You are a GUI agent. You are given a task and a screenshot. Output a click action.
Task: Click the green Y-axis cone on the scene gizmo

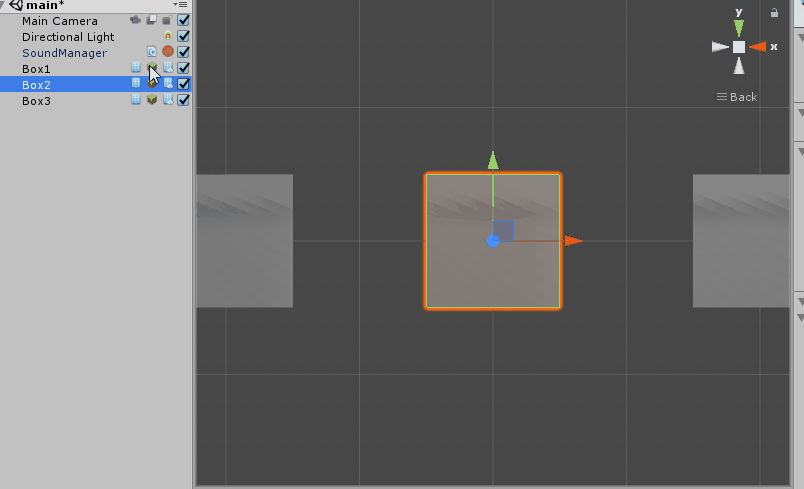coord(739,28)
